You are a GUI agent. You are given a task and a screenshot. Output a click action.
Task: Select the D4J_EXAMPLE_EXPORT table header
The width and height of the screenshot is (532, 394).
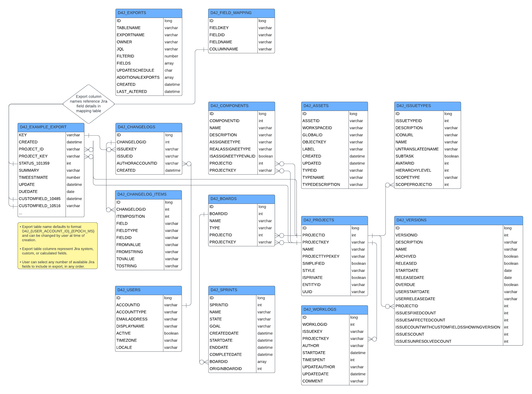(x=51, y=127)
